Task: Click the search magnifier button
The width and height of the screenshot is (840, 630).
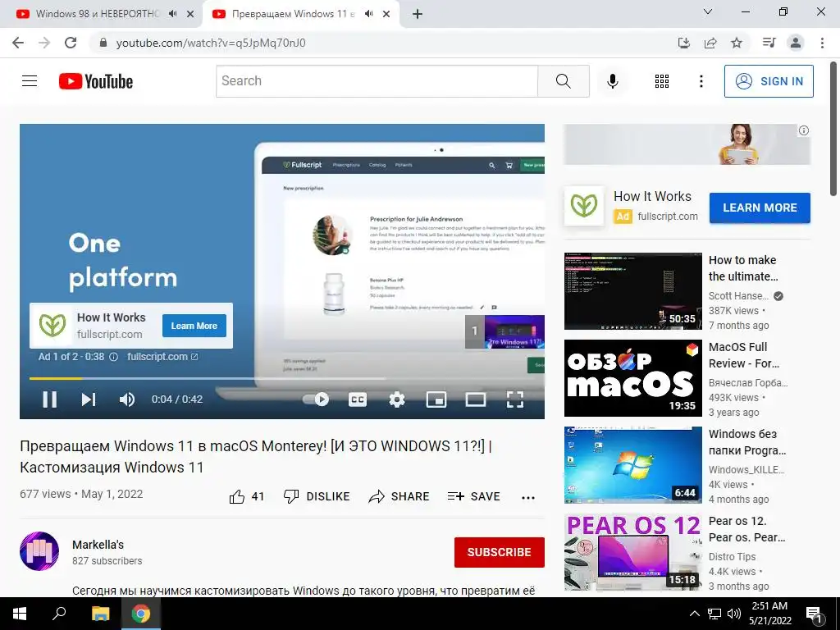Action: pyautogui.click(x=563, y=81)
